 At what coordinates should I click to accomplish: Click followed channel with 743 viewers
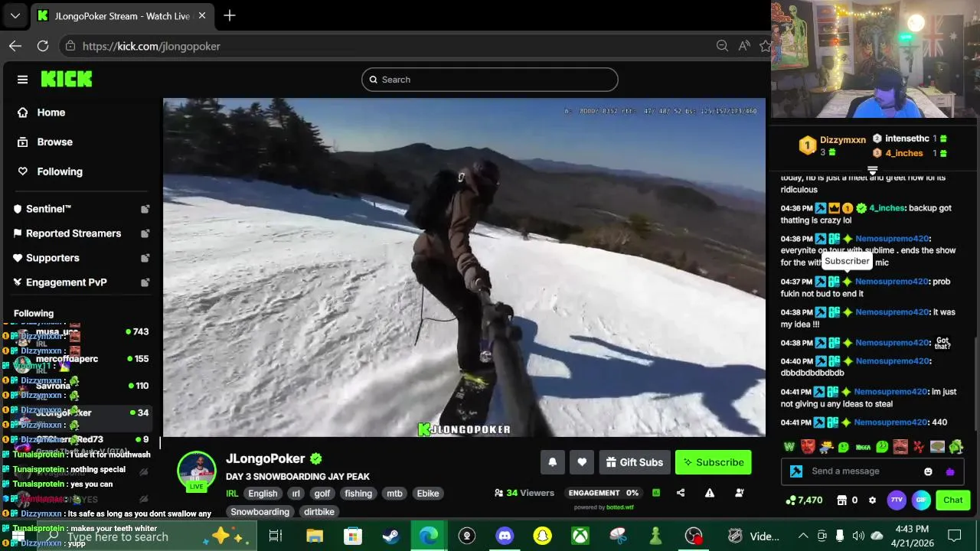(80, 332)
